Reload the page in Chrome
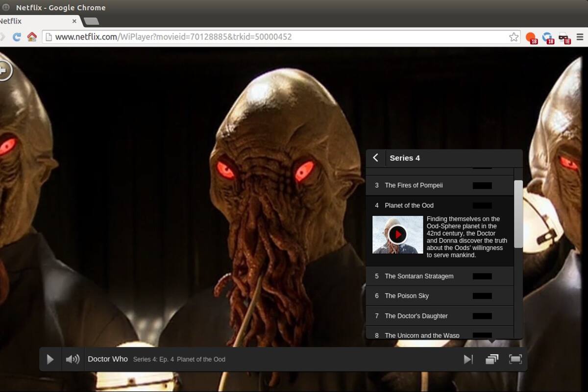588x392 pixels. coord(17,37)
